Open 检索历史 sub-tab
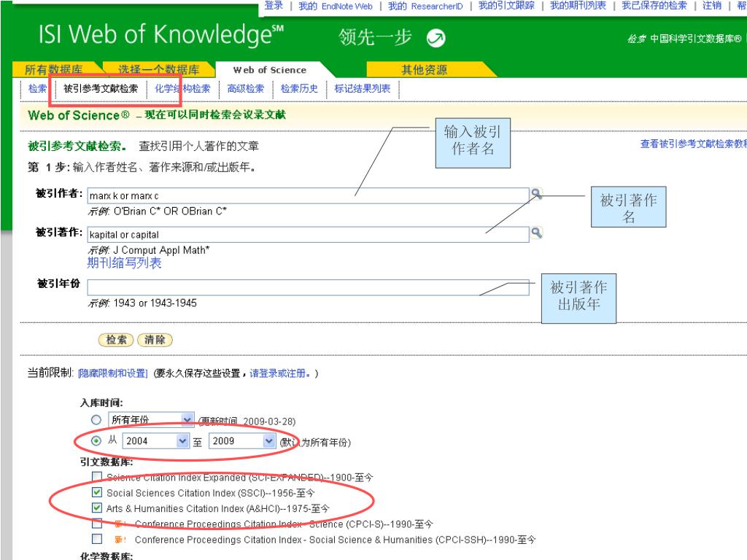747x560 pixels. click(299, 88)
